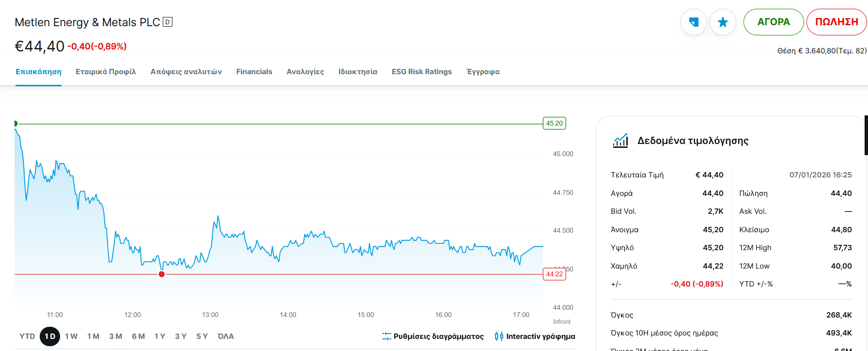868x351 pixels.
Task: Click the blue tag icon button
Action: [x=694, y=22]
